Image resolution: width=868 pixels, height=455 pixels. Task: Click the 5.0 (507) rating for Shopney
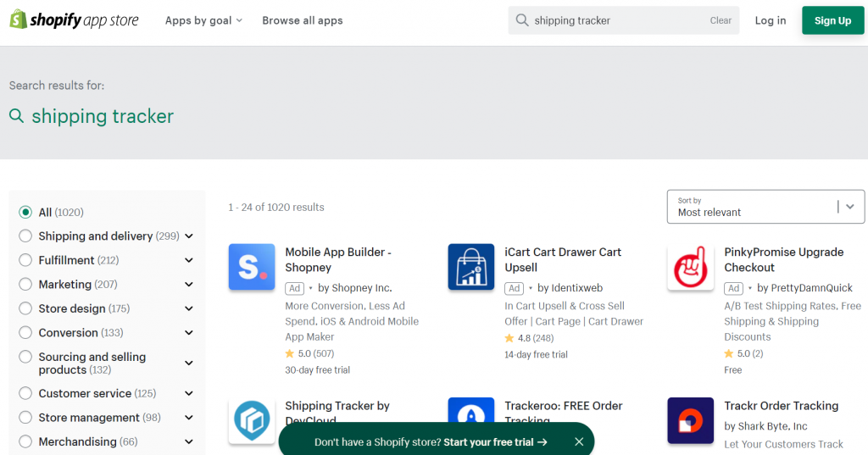[309, 353]
